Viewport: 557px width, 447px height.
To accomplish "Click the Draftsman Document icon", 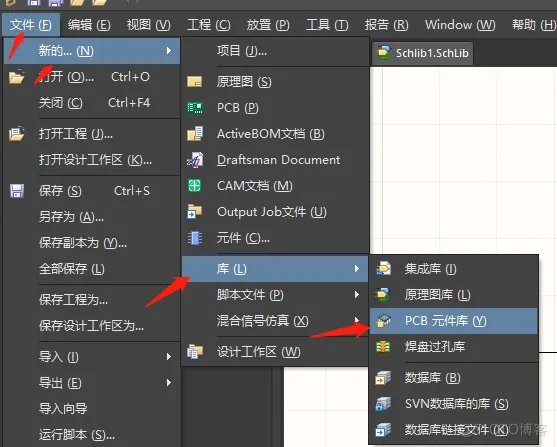I will coord(195,160).
